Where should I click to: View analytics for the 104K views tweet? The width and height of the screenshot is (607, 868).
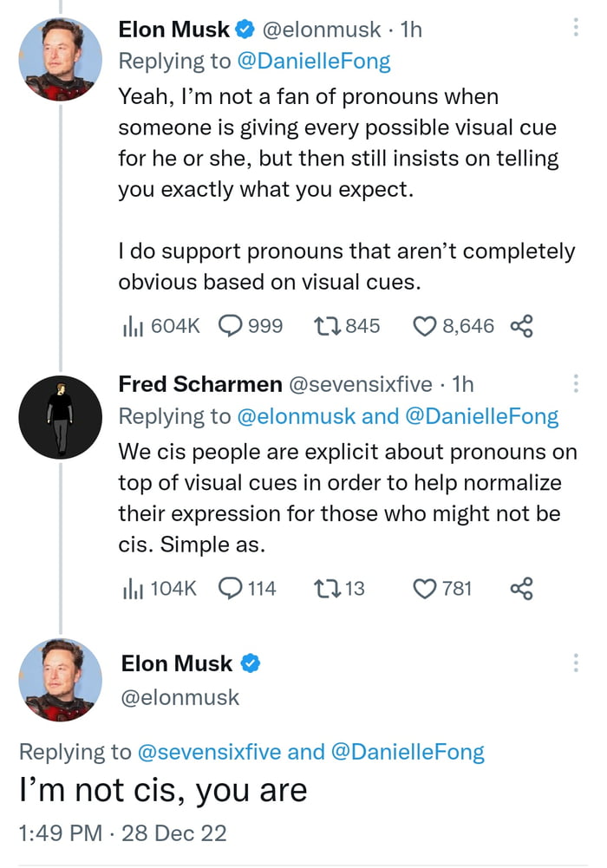coord(159,589)
